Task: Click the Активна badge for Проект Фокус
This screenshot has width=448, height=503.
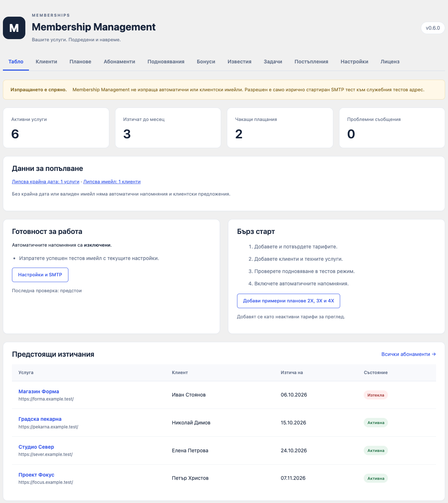Action: (x=376, y=478)
